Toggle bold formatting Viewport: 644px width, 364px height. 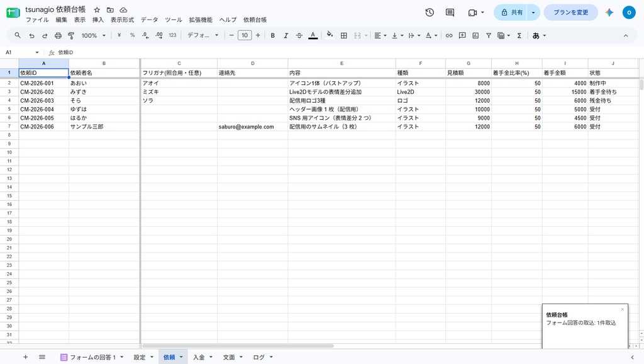272,36
